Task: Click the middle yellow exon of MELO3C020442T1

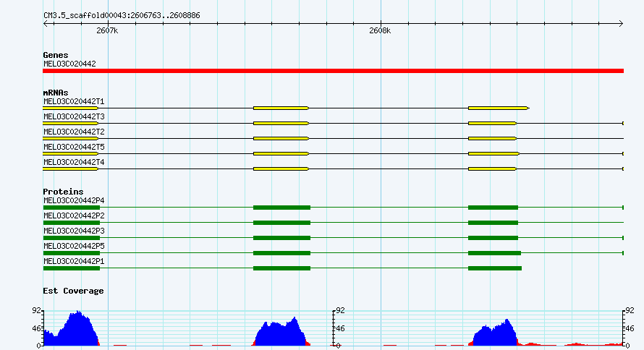Action: click(x=281, y=108)
